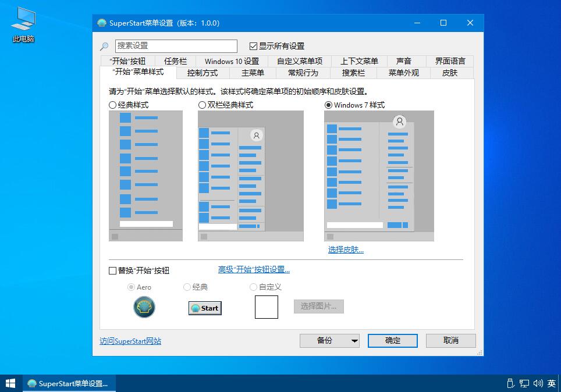Viewport: 561px width, 392px height.
Task: Click the network icon in system tray
Action: coord(524,383)
